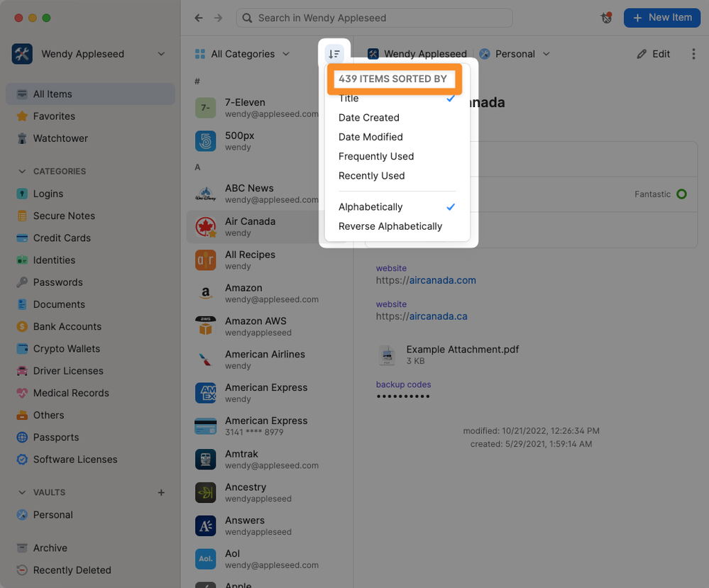Click the Amazon AWS item icon
Image resolution: width=709 pixels, height=588 pixels.
point(205,326)
